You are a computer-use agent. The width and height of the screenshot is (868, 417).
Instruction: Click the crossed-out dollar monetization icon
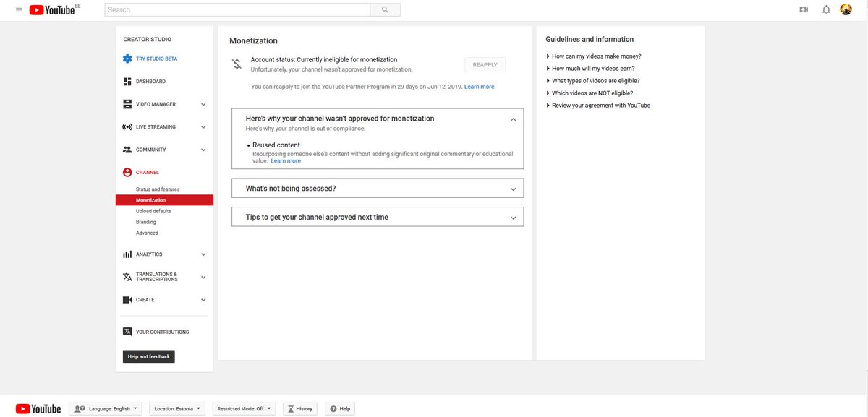237,64
